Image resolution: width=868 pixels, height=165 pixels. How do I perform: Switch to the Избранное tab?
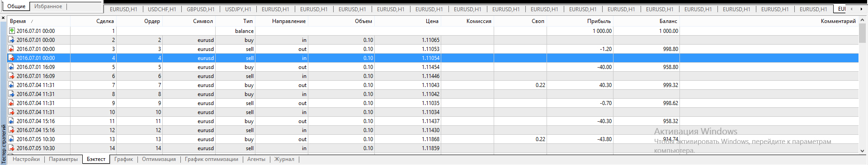[48, 6]
